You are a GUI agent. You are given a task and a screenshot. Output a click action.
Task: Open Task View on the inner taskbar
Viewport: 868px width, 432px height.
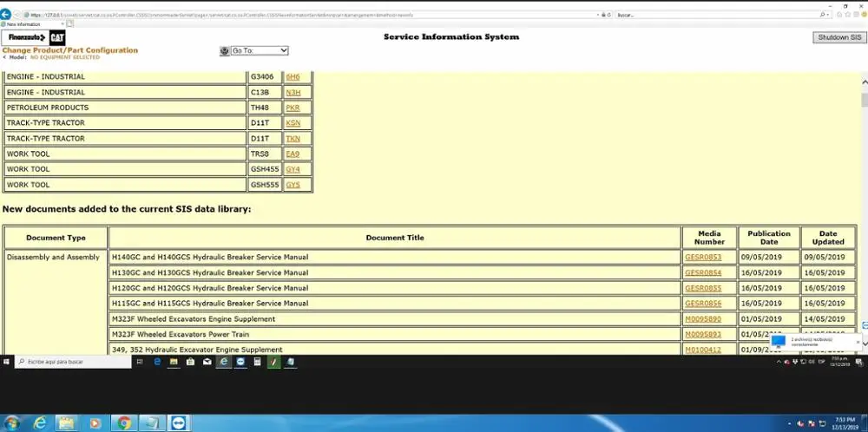point(140,362)
